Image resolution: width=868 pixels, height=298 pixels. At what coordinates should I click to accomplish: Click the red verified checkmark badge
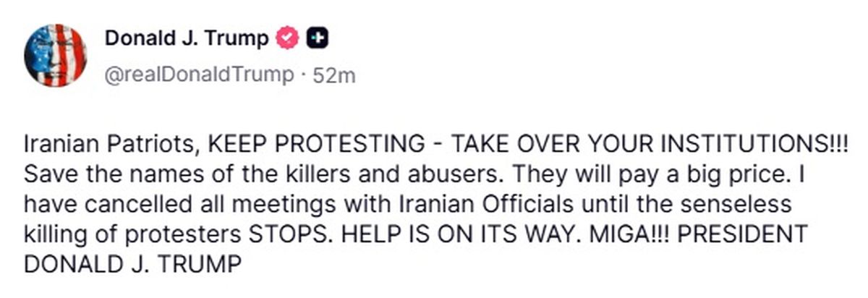coord(289,38)
